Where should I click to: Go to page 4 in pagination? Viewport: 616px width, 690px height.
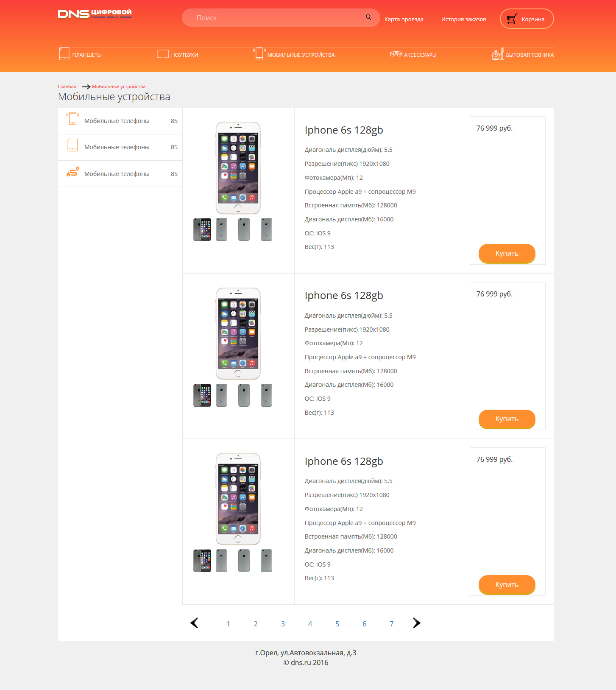coord(310,624)
